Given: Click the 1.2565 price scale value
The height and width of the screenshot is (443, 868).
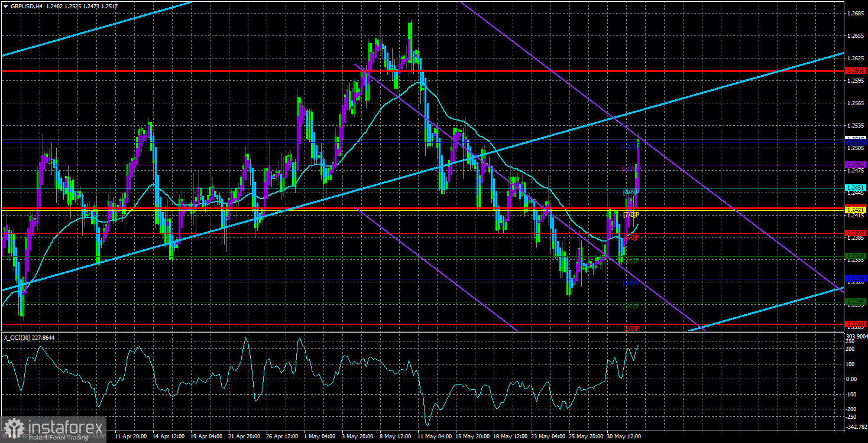Looking at the screenshot, I should click(x=855, y=103).
